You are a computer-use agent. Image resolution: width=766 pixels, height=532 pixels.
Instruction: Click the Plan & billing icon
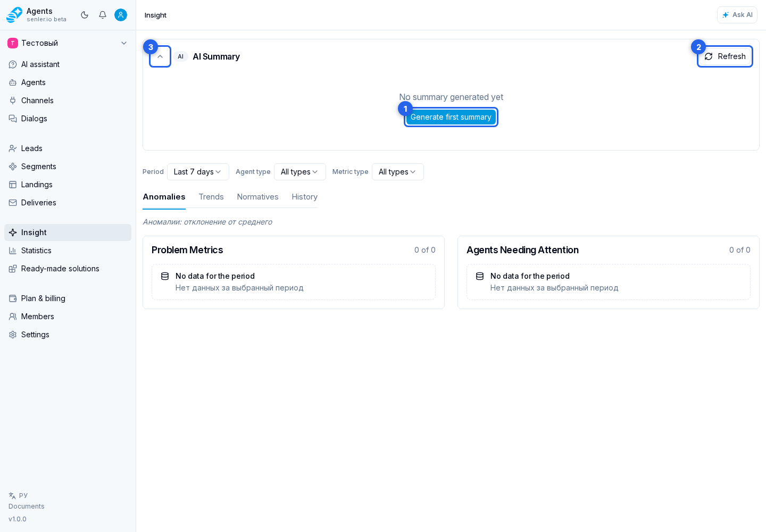pos(13,298)
